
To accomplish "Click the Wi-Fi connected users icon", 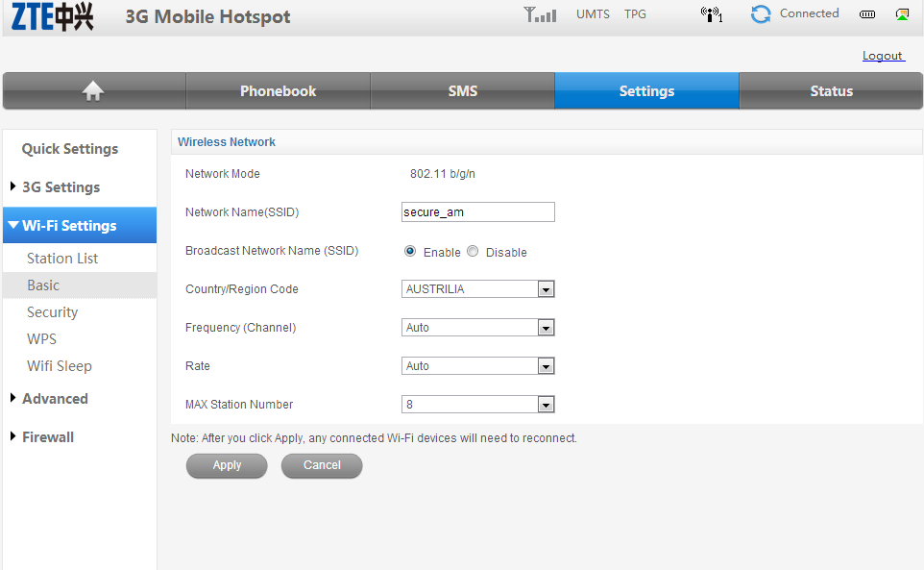I will [x=711, y=14].
